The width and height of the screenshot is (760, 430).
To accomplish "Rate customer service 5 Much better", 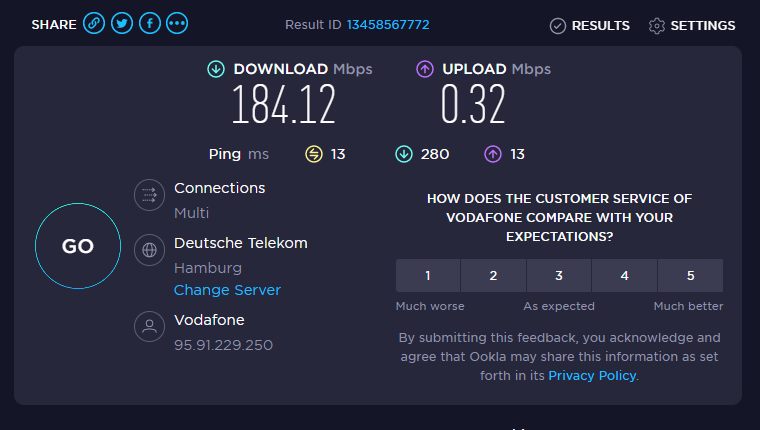I will (x=691, y=275).
